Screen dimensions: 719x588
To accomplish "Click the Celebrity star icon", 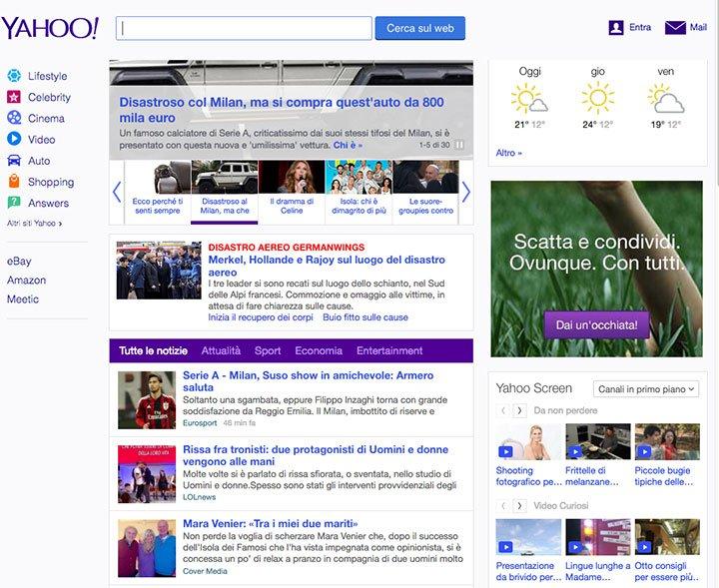I will pos(14,97).
